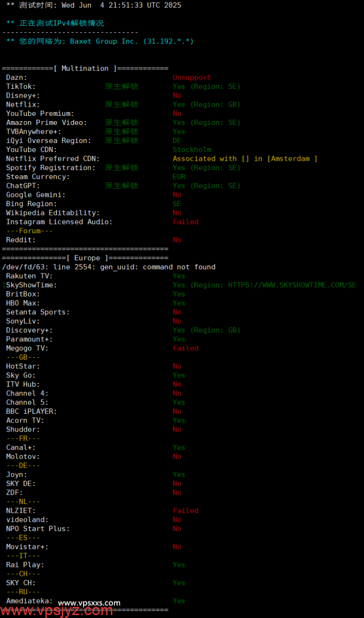Select the '---FR---' region label
Image resolution: width=364 pixels, height=618 pixels.
23,438
